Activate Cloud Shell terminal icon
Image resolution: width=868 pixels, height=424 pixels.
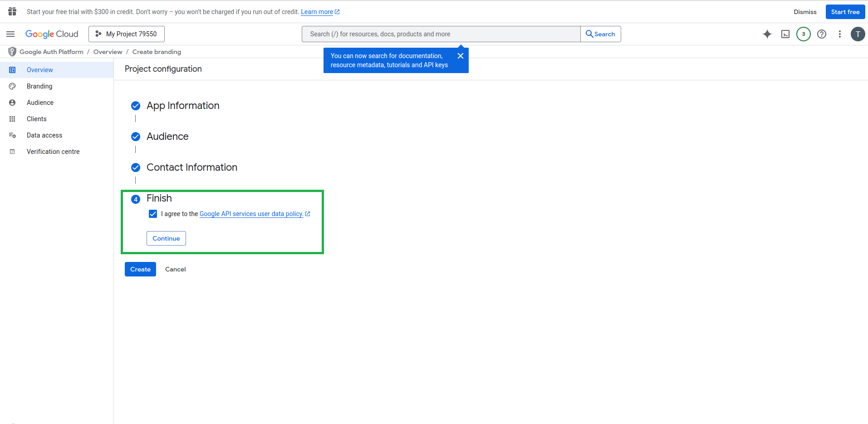coord(785,34)
